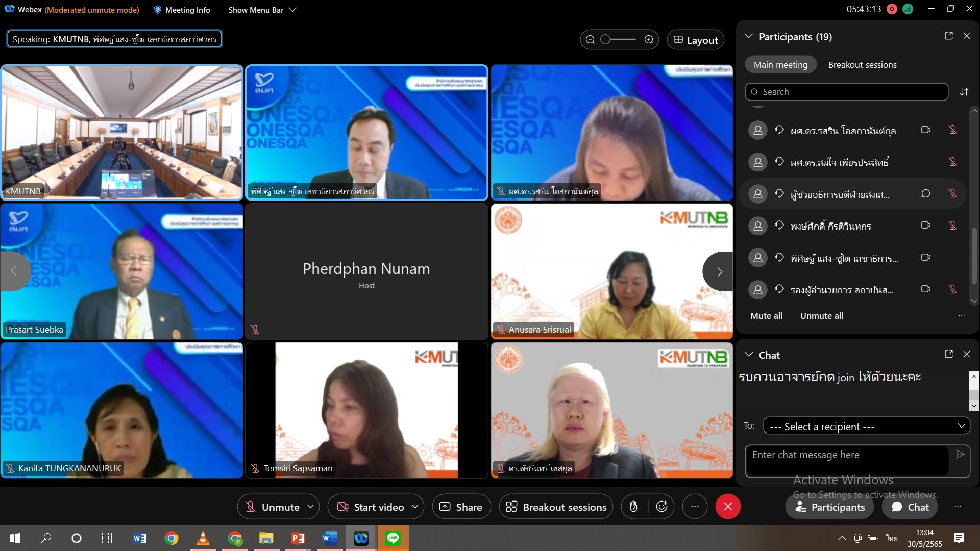980x551 pixels.
Task: Click the zoom in magnifier icon
Action: (649, 40)
